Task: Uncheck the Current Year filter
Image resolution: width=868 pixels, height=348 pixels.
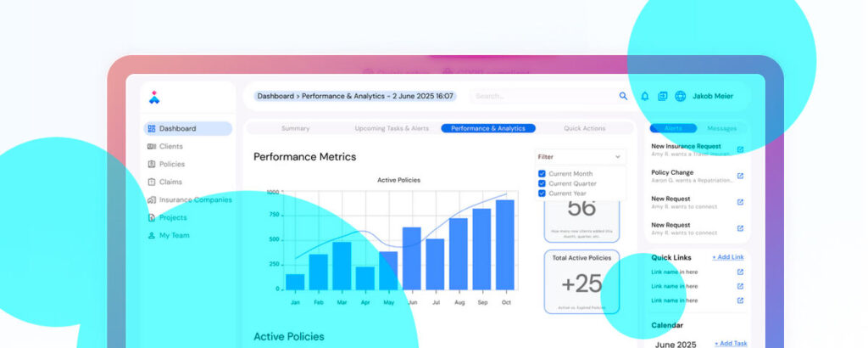Action: [x=542, y=194]
